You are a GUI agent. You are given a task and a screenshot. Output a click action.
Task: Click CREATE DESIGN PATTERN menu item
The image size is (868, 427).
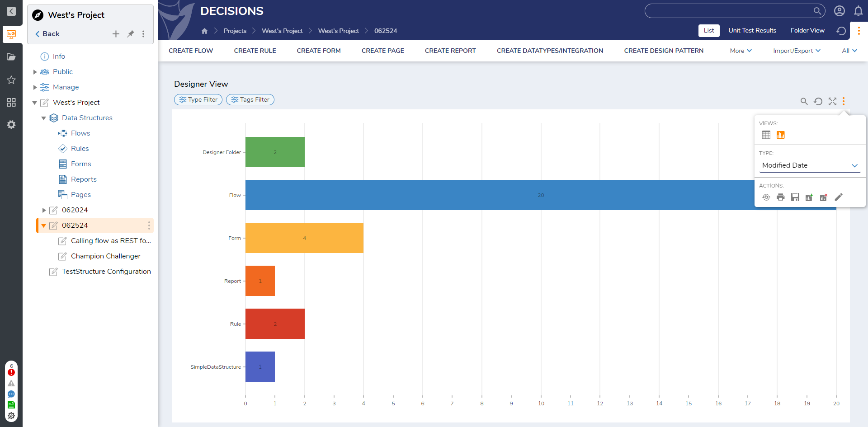pyautogui.click(x=664, y=51)
